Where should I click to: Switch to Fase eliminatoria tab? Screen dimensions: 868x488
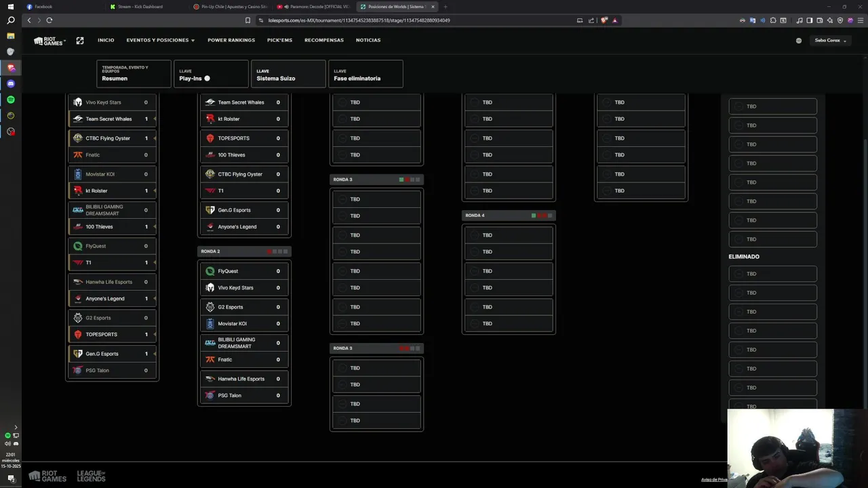coord(366,74)
